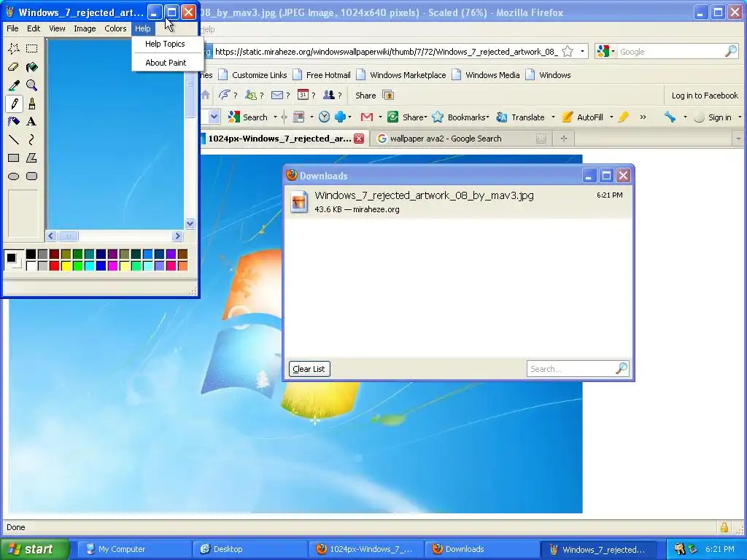Click the padlock icon in Firefox status bar
747x560 pixels.
click(x=724, y=527)
